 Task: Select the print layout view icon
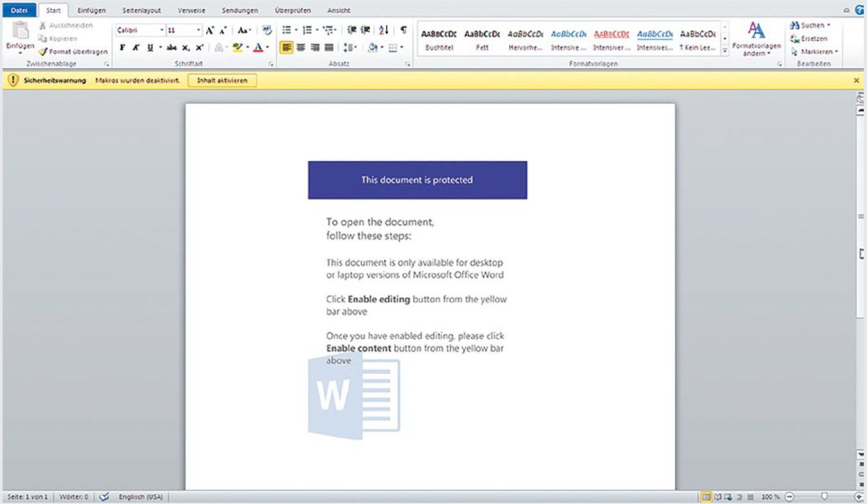[706, 497]
